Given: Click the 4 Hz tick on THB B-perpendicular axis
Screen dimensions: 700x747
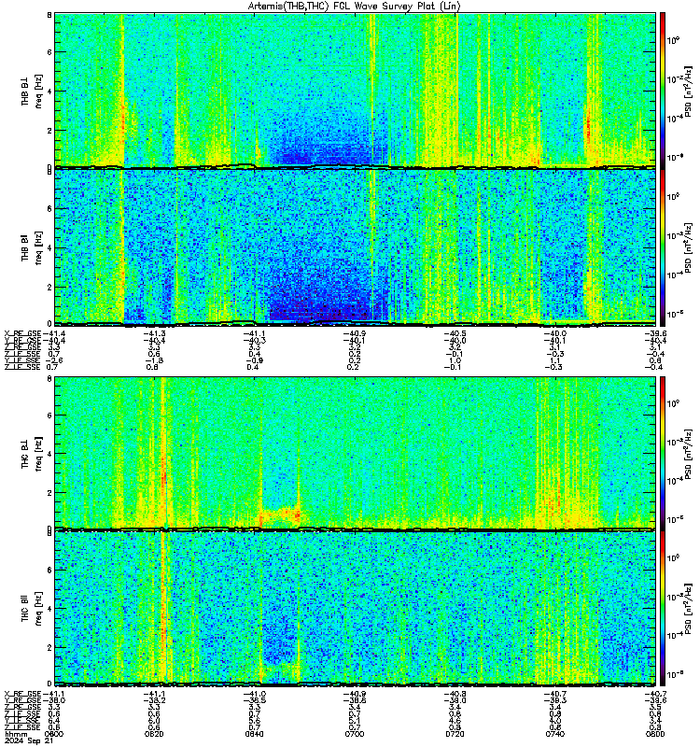Looking at the screenshot, I should (49, 91).
